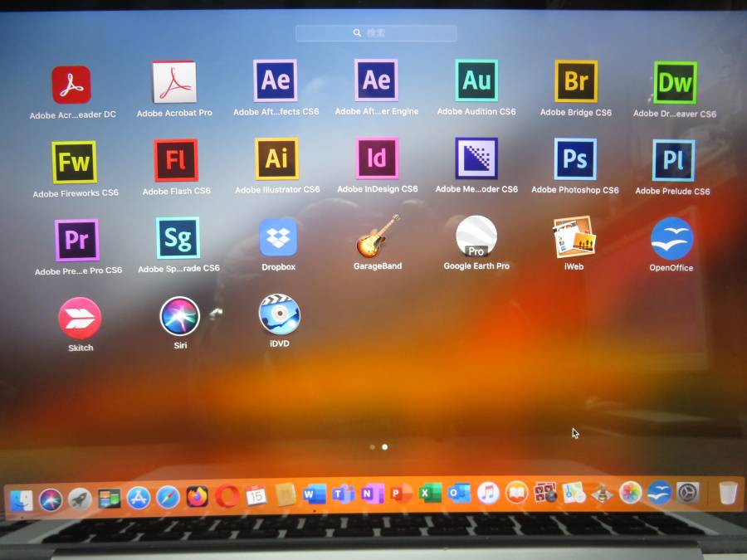The height and width of the screenshot is (560, 747).
Task: Click the Launchpad rocket in the Dock
Action: [x=80, y=499]
